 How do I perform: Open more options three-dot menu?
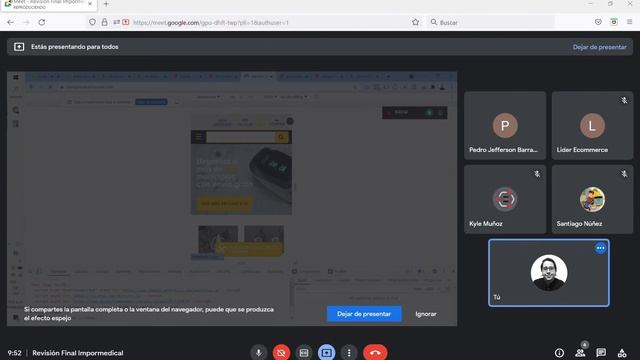tap(349, 352)
